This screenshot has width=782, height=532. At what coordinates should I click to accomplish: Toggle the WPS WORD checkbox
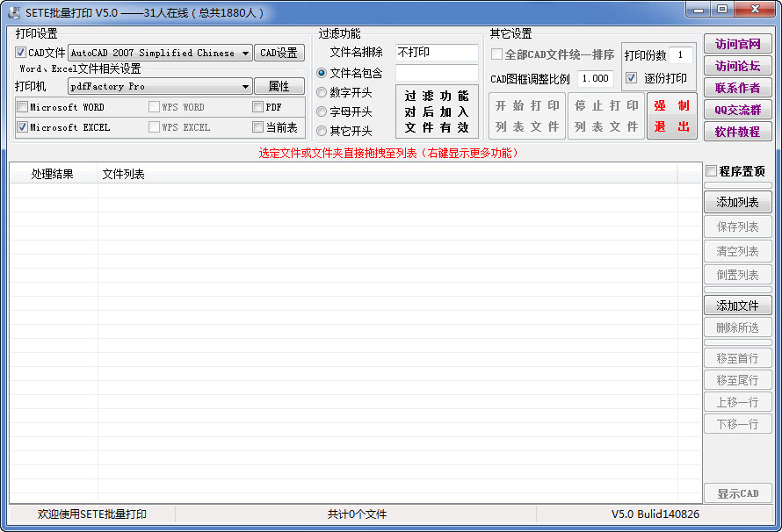(154, 107)
